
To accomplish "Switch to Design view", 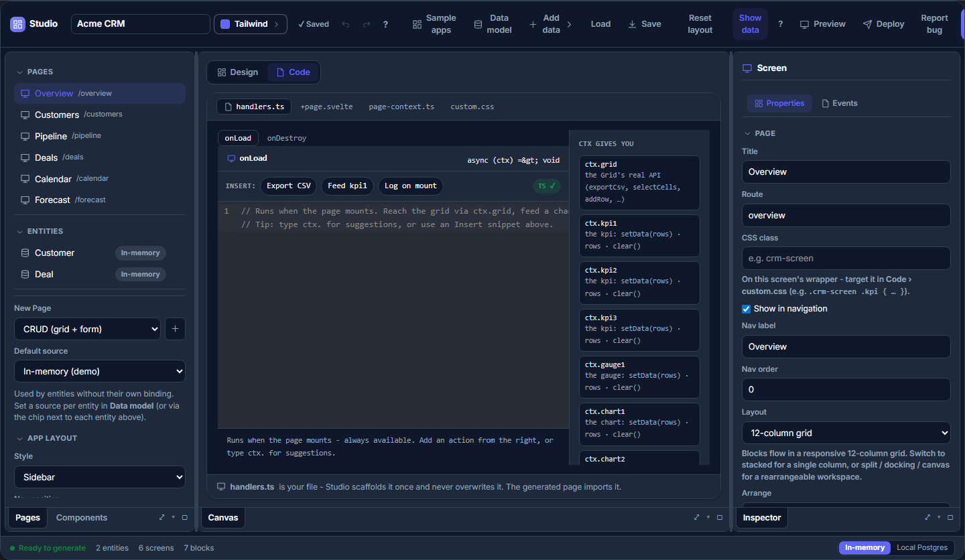I will [238, 72].
